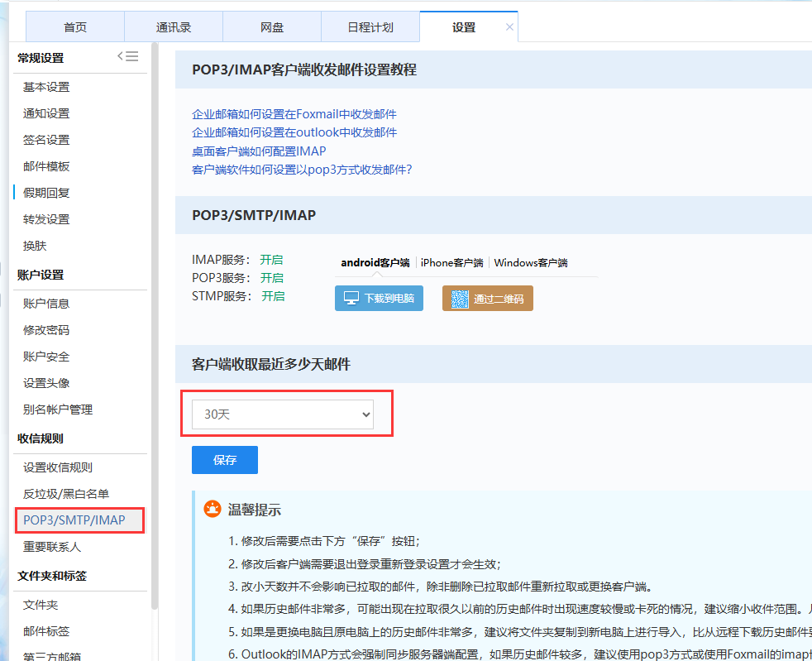Close the 设置 tab with the X icon
This screenshot has height=661, width=812.
509,27
